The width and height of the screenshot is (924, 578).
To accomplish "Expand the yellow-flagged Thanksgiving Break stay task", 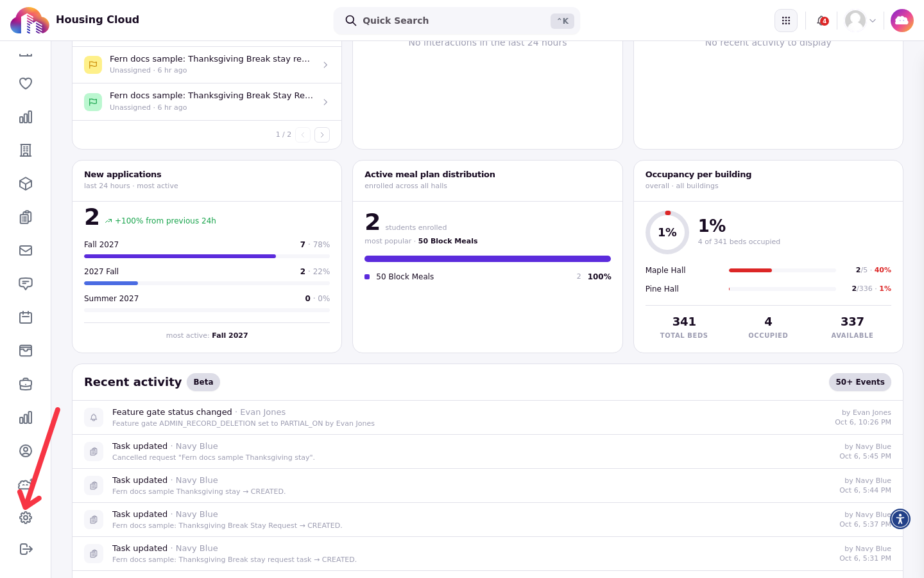I will 207,65.
